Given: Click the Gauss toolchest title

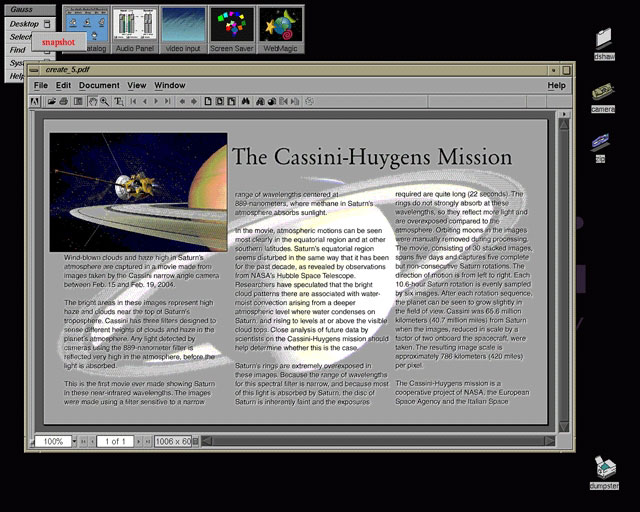Looking at the screenshot, I should [x=29, y=9].
